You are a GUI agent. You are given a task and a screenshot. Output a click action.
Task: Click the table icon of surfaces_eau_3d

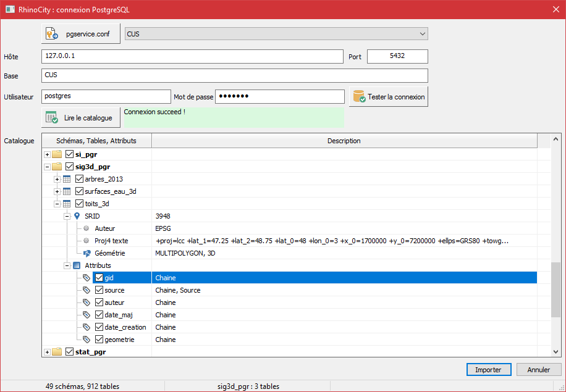point(67,191)
